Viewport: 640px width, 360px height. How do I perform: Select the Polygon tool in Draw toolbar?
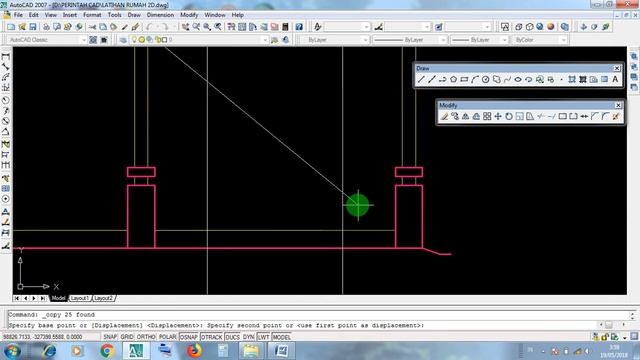(453, 80)
